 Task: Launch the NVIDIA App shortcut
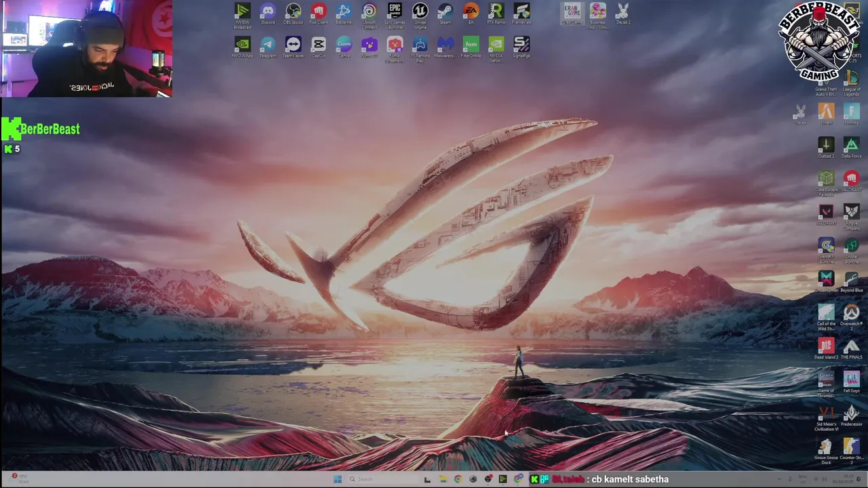tap(242, 47)
